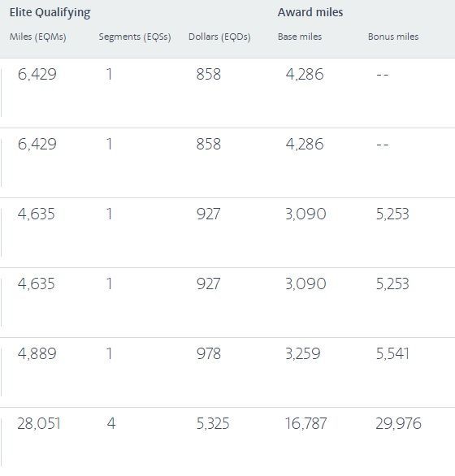Click the first row 6,429 EQMs value
Viewport: 455px width, 476px height.
pyautogui.click(x=37, y=75)
